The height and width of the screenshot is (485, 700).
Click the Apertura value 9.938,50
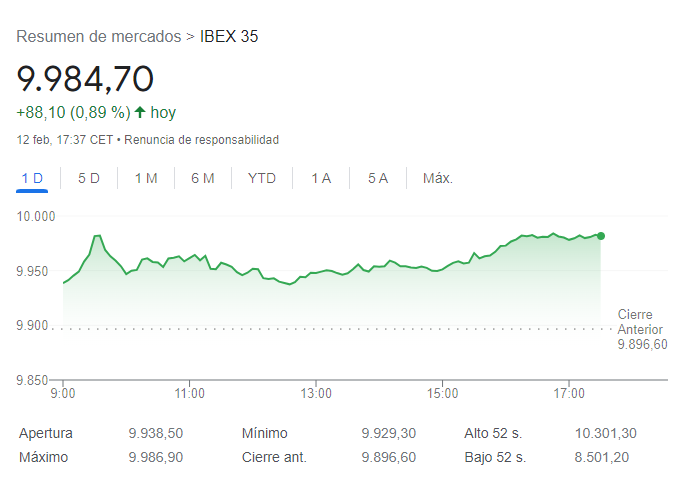coord(155,433)
